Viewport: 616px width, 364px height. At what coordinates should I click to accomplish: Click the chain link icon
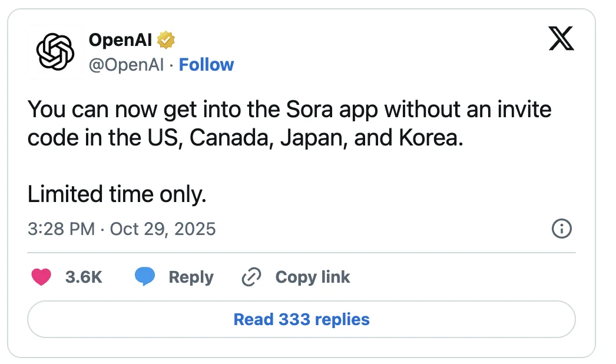pos(251,277)
